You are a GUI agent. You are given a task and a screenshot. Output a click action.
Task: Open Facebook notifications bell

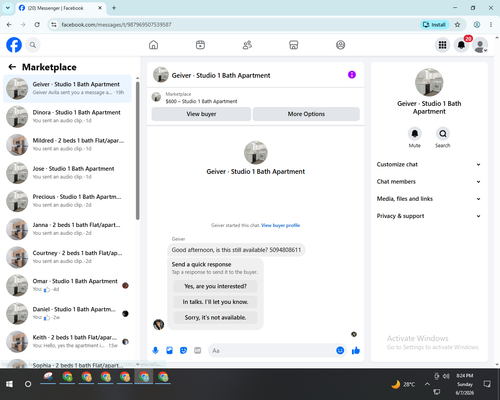pyautogui.click(x=461, y=45)
